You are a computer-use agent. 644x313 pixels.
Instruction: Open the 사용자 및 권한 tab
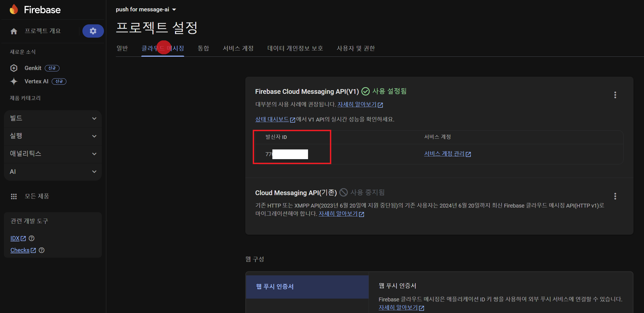pyautogui.click(x=356, y=48)
